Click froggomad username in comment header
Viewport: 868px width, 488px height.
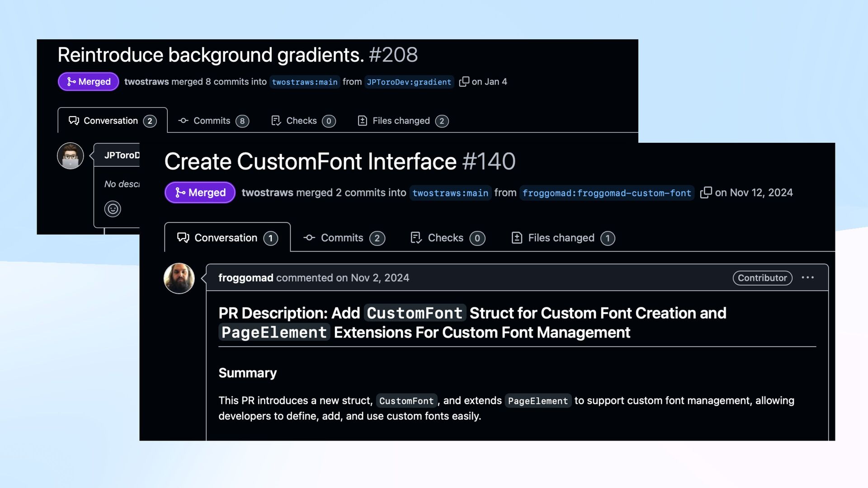click(x=245, y=278)
